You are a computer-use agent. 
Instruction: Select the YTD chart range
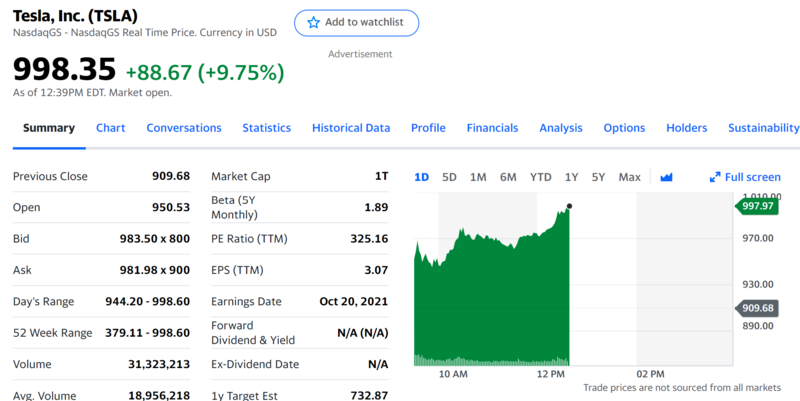coord(541,177)
